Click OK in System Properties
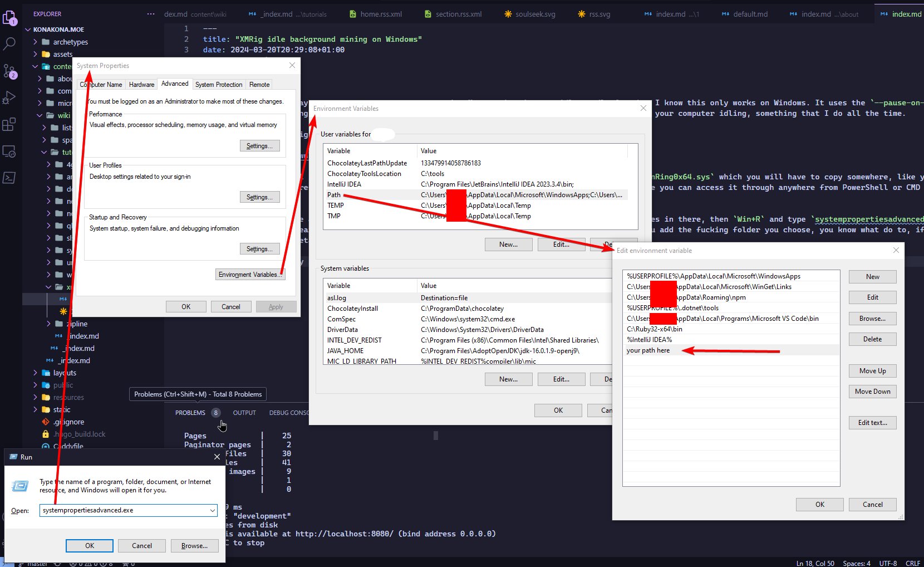Screen dimensions: 924x567 186,307
